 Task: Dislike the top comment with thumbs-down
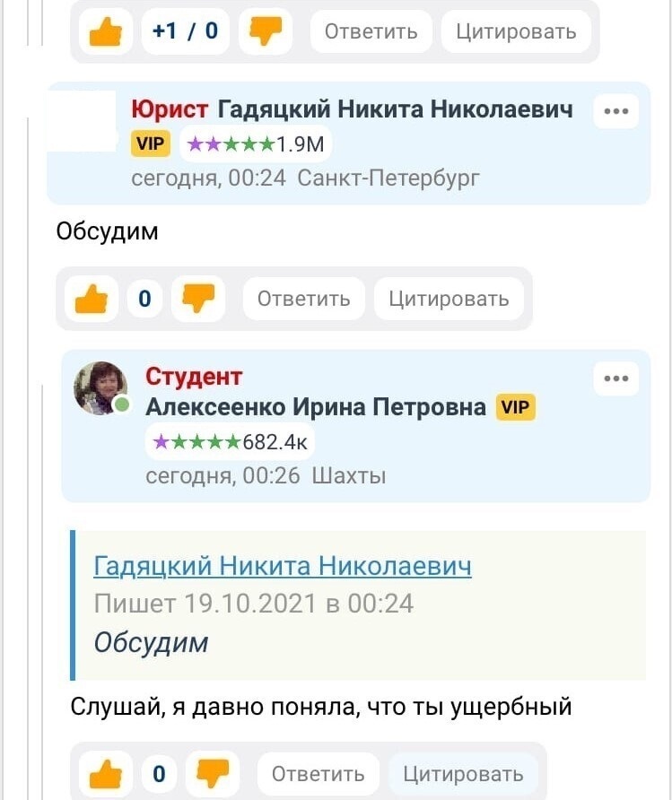point(265,32)
